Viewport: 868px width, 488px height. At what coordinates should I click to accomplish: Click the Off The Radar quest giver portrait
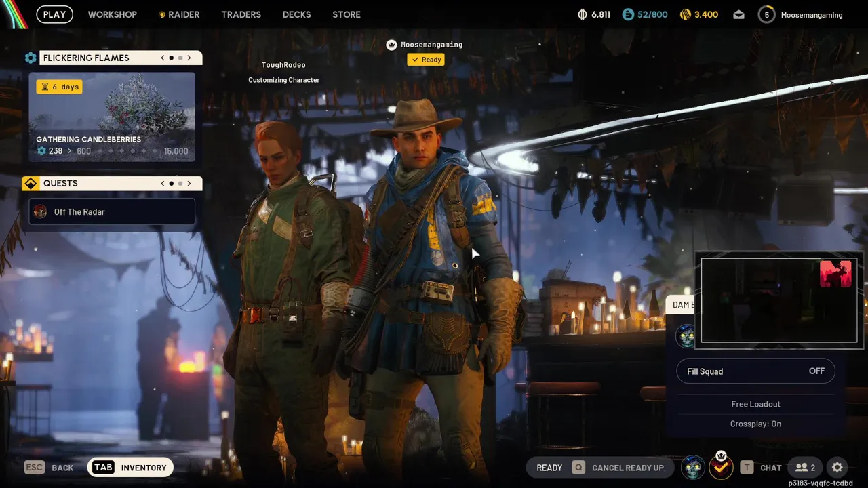tap(40, 211)
